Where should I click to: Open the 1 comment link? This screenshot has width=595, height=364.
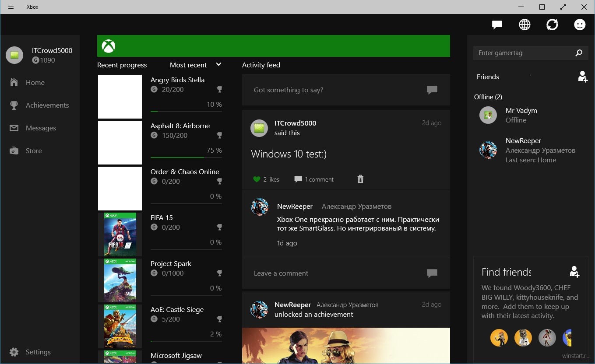click(314, 179)
